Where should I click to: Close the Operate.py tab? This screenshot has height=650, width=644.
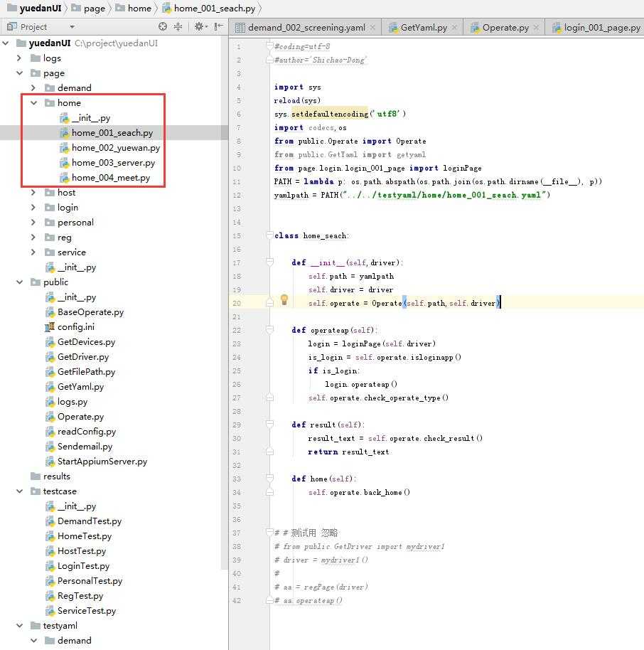pos(536,27)
